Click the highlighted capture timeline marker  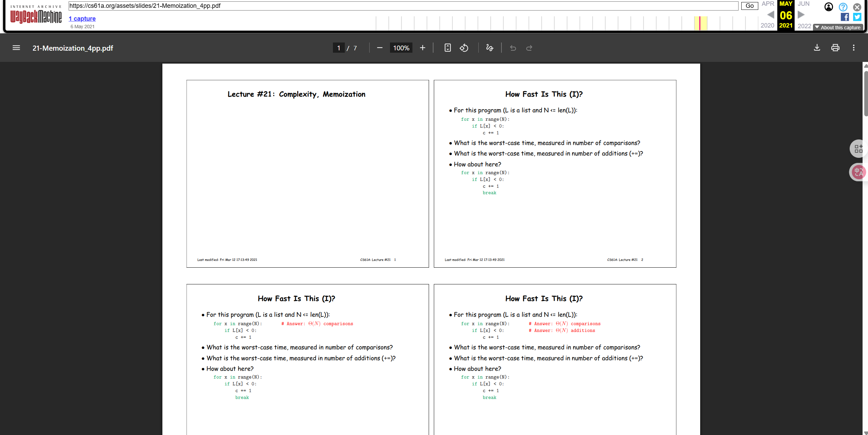tap(700, 23)
